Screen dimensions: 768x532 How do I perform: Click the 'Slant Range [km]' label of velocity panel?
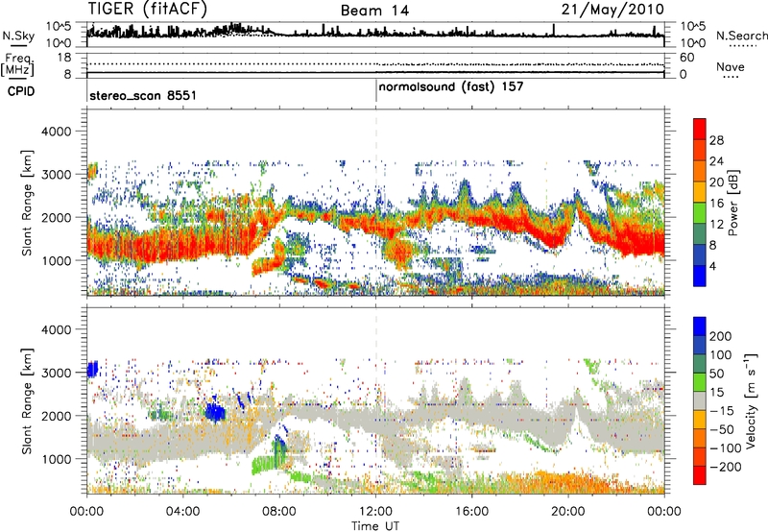tap(27, 400)
